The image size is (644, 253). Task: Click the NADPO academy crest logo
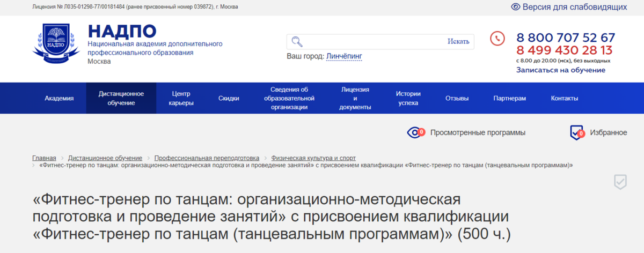coord(56,42)
